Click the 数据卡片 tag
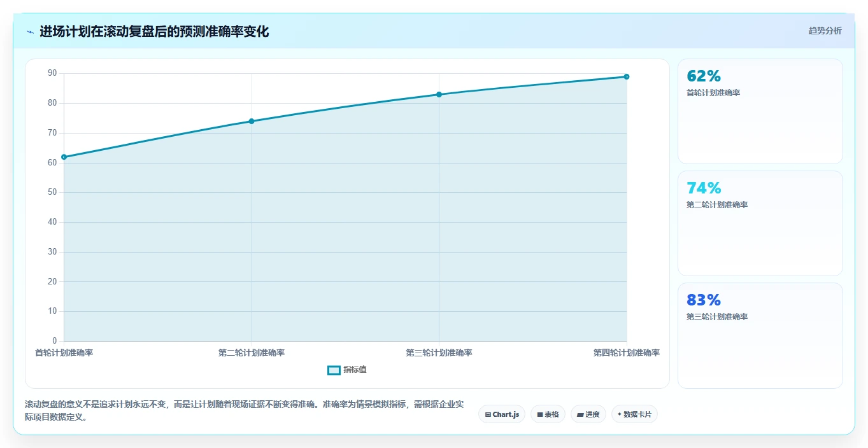 click(634, 414)
